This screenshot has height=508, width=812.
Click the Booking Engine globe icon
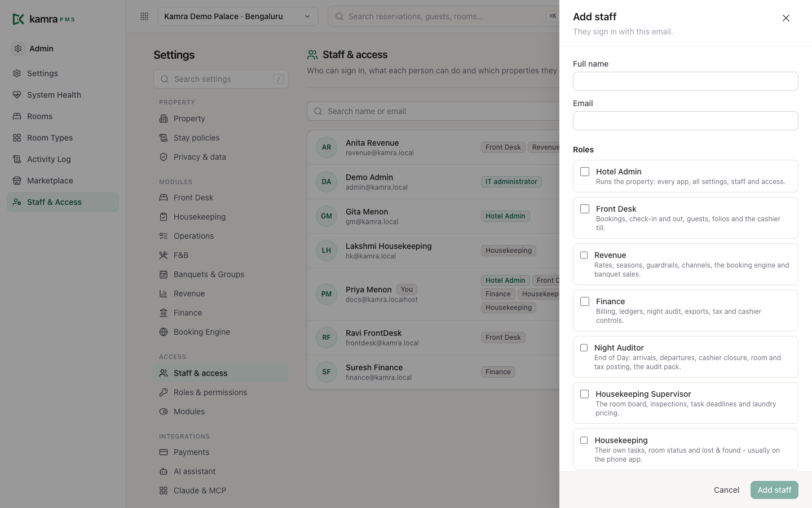click(164, 332)
